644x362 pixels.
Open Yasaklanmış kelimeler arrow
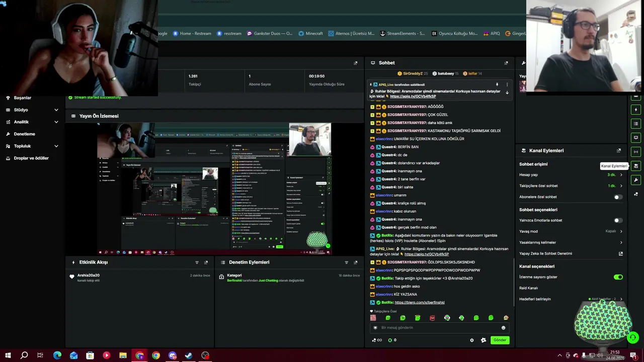[621, 242]
